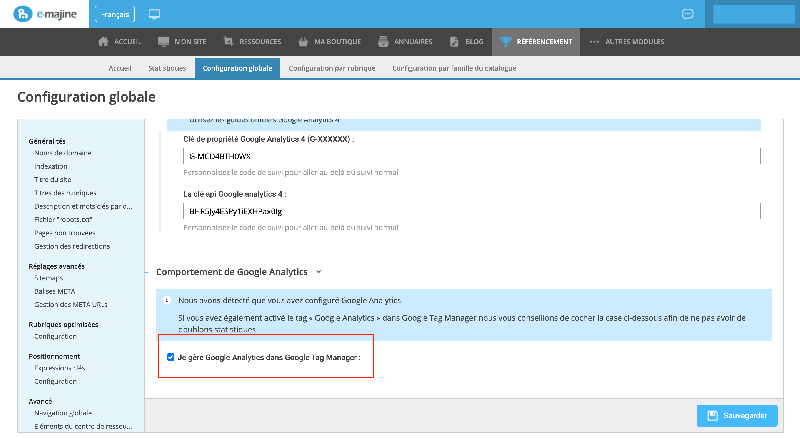Open Configuration under Rubriques optimisées
800x438 pixels.
pyautogui.click(x=55, y=336)
